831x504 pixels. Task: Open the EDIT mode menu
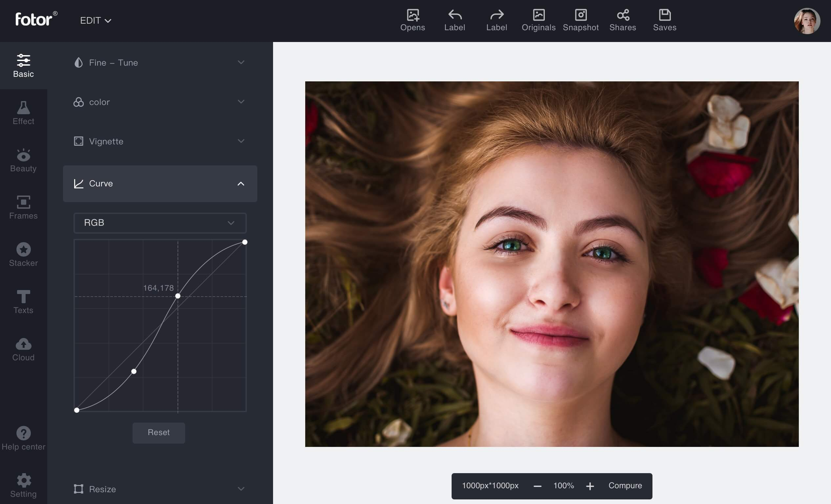tap(96, 21)
